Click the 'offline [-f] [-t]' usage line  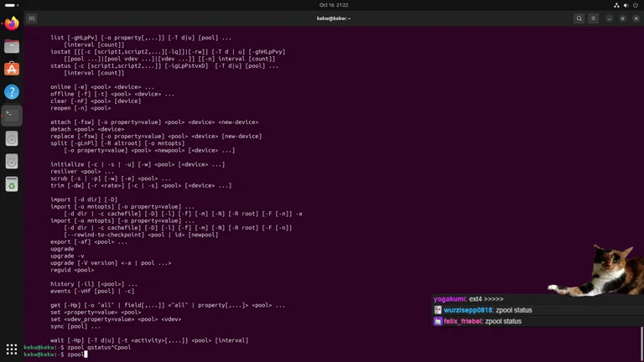[x=112, y=94]
